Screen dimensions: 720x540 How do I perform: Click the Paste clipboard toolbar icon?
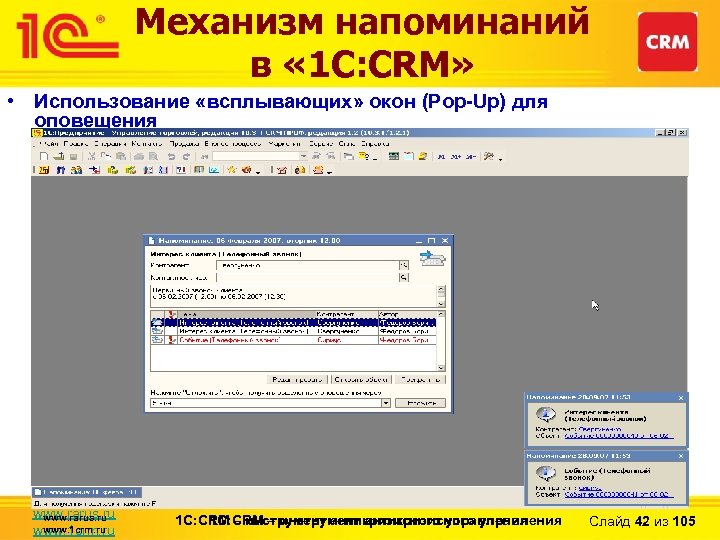(x=120, y=157)
